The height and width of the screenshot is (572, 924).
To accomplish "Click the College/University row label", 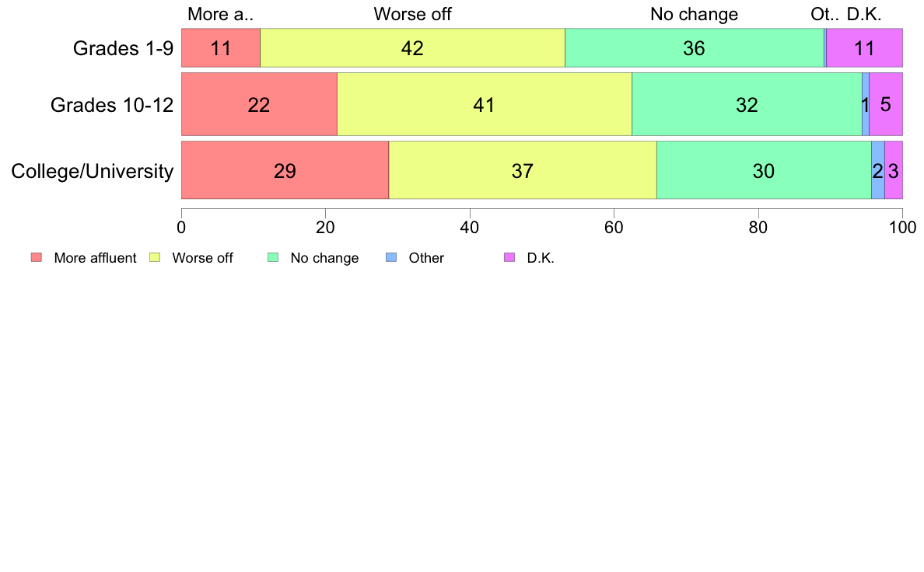I will coord(93,172).
